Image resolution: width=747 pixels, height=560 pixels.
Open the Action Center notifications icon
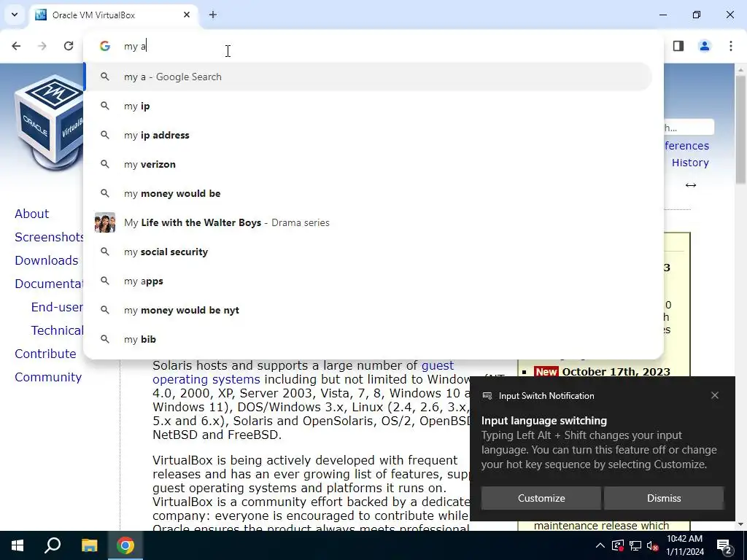point(724,546)
